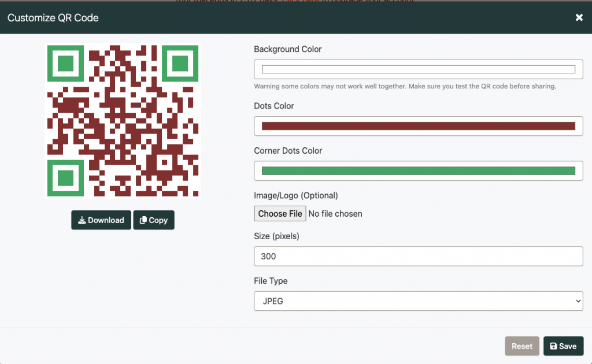Image resolution: width=592 pixels, height=364 pixels.
Task: Click the 'File Type' label
Action: coord(271,281)
